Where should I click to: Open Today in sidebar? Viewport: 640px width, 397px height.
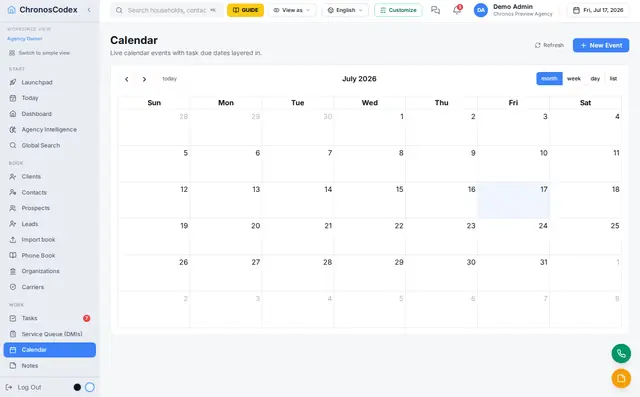click(50, 98)
